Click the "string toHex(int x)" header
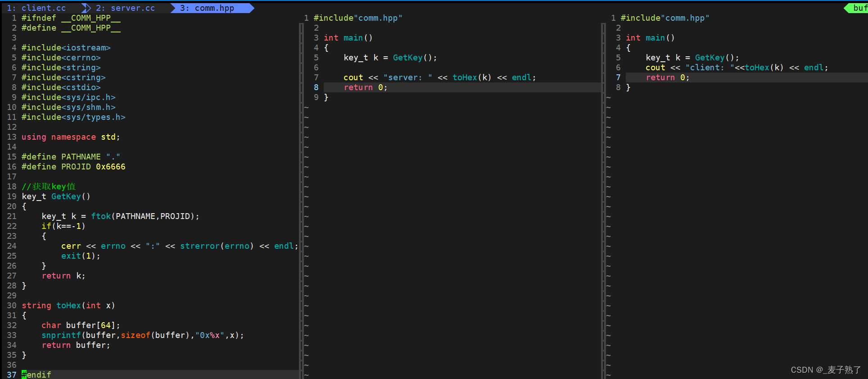The image size is (868, 379). 68,306
